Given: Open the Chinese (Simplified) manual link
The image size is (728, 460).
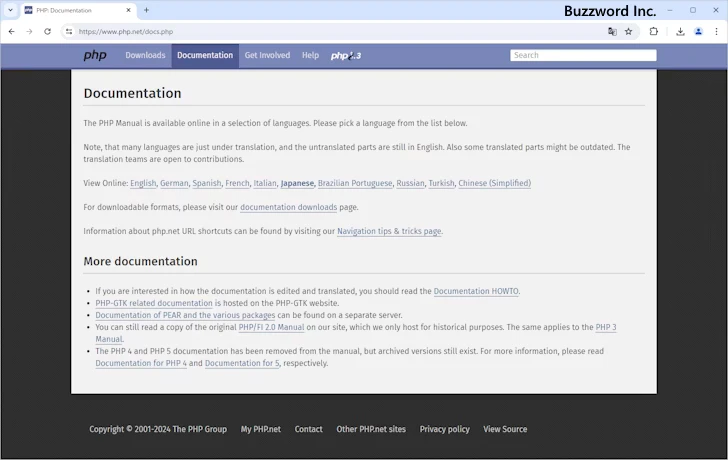Looking at the screenshot, I should pos(494,183).
